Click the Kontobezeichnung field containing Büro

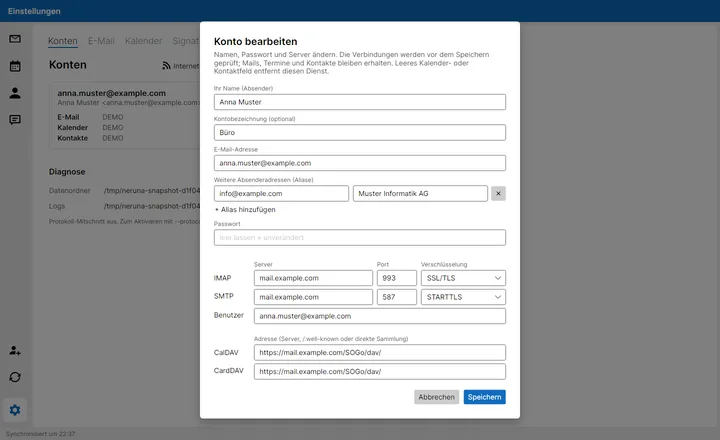pos(360,133)
